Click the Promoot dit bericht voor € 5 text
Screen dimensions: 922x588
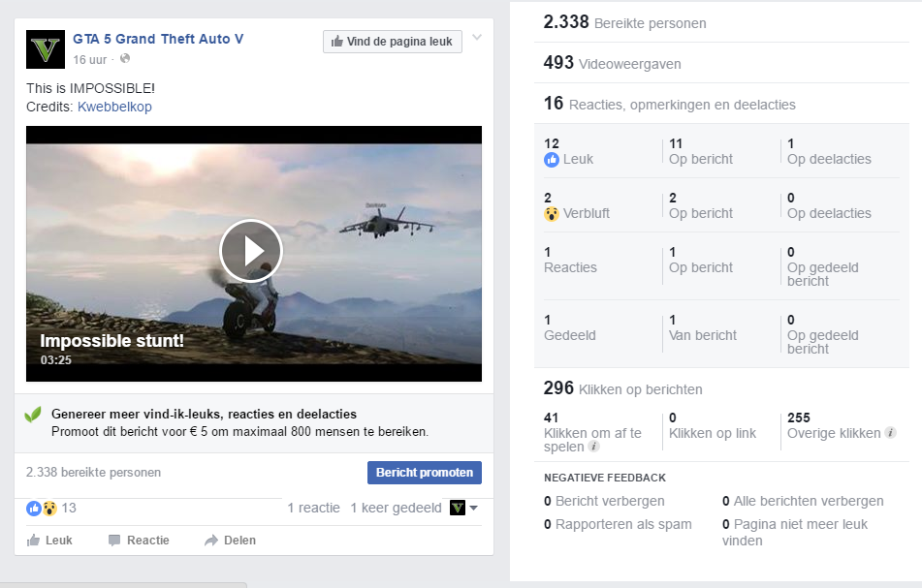pos(239,432)
